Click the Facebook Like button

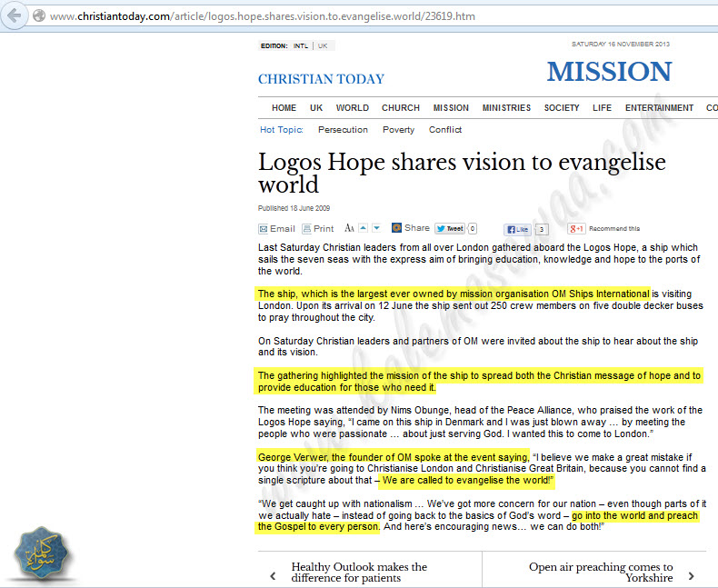(517, 229)
